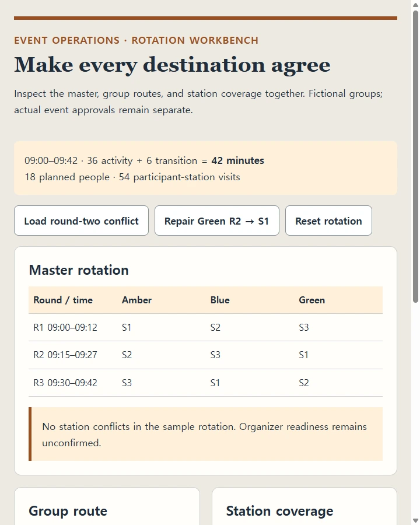Apply Repair Green R2 → S1
420x525 pixels.
(216, 220)
